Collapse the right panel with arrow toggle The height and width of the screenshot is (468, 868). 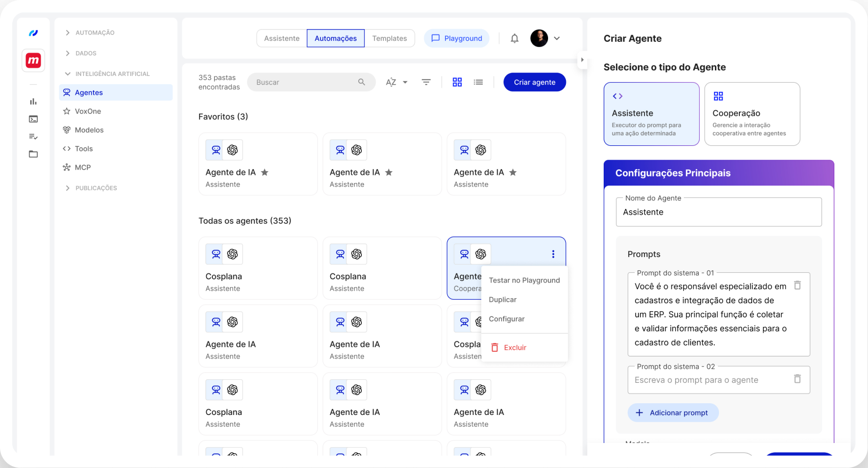coord(582,60)
